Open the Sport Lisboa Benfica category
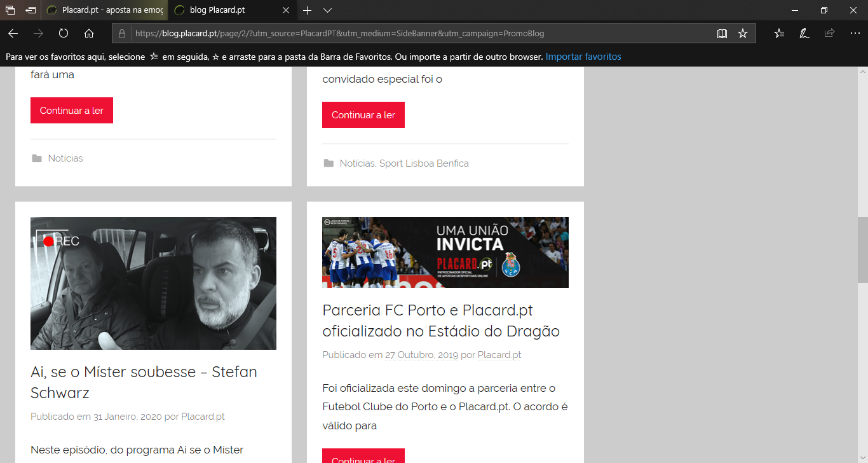868x463 pixels. 424,163
